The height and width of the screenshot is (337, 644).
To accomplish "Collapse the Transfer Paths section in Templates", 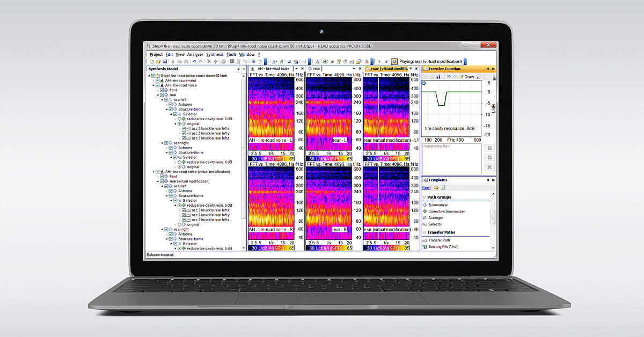I will point(424,232).
